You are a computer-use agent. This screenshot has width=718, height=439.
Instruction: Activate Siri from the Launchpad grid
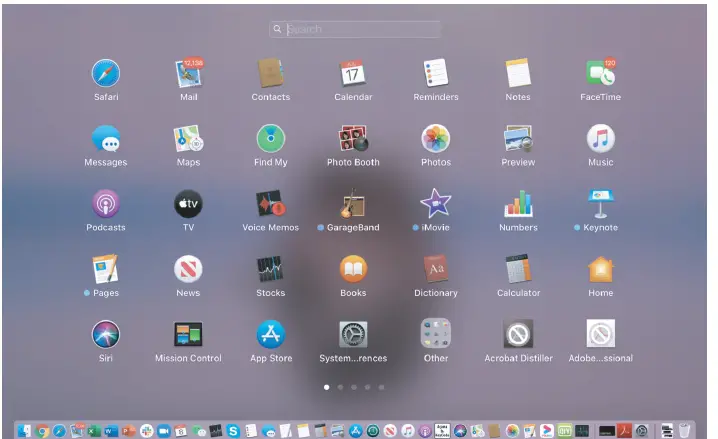coord(106,334)
